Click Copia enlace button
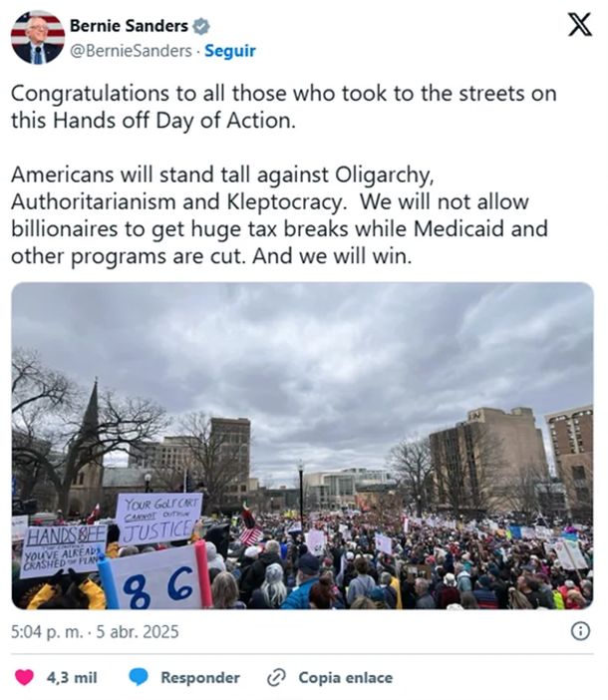 point(346,678)
